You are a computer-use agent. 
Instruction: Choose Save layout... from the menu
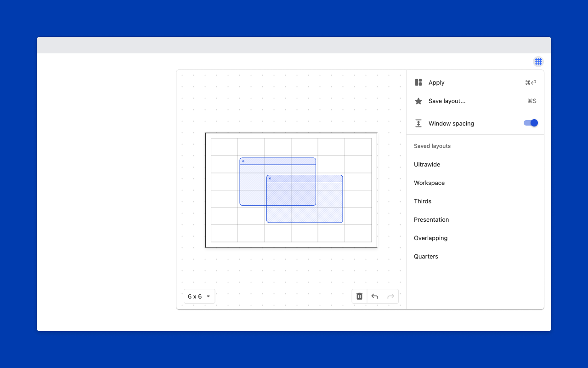pos(475,101)
